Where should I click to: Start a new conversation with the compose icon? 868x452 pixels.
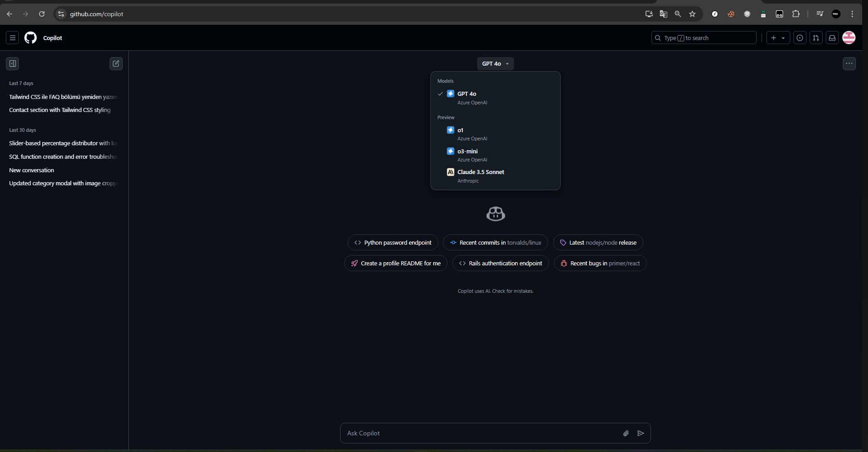(x=116, y=63)
